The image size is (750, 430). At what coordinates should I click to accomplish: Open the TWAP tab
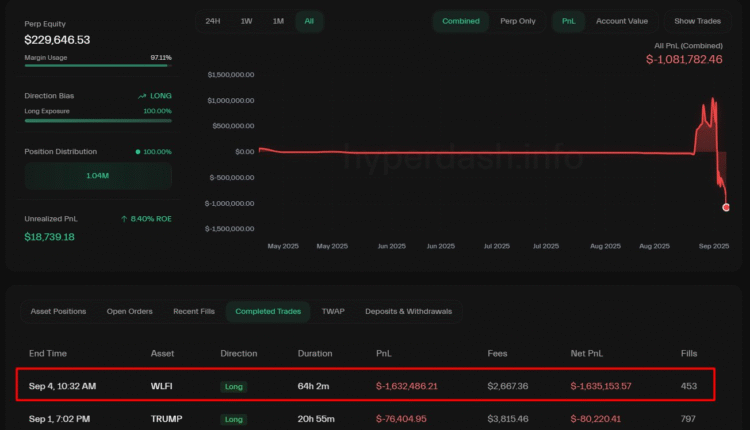[333, 311]
